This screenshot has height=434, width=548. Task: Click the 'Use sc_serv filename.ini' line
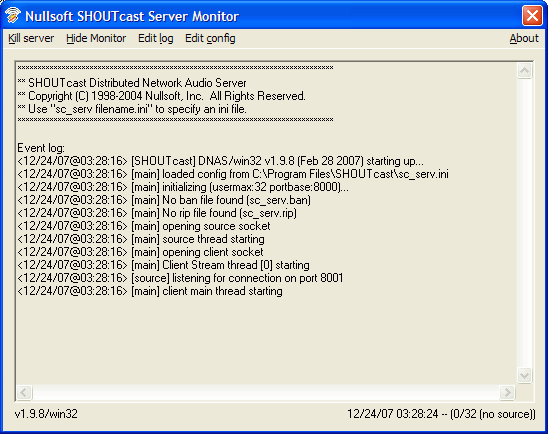click(x=132, y=109)
